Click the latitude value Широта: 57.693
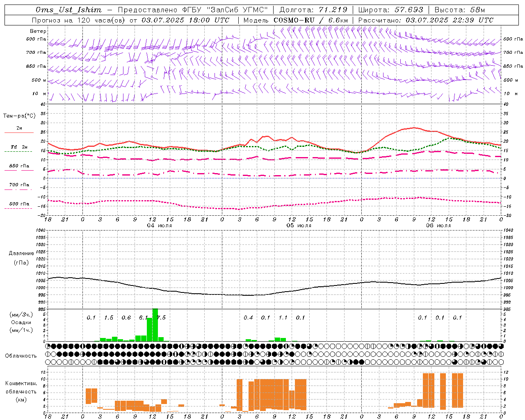The width and height of the screenshot is (525, 420). pyautogui.click(x=390, y=10)
